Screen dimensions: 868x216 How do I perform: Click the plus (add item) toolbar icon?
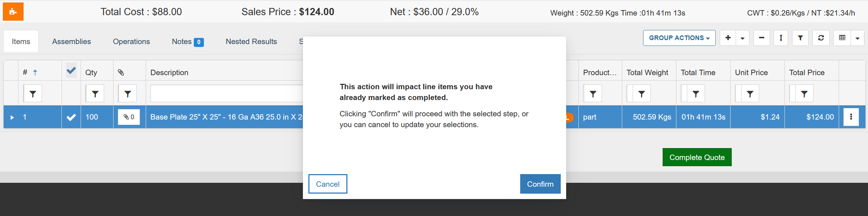tap(728, 38)
